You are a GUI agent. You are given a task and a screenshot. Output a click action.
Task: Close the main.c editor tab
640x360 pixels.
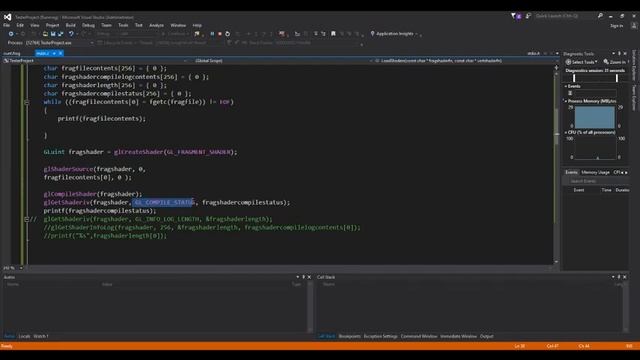click(60, 53)
